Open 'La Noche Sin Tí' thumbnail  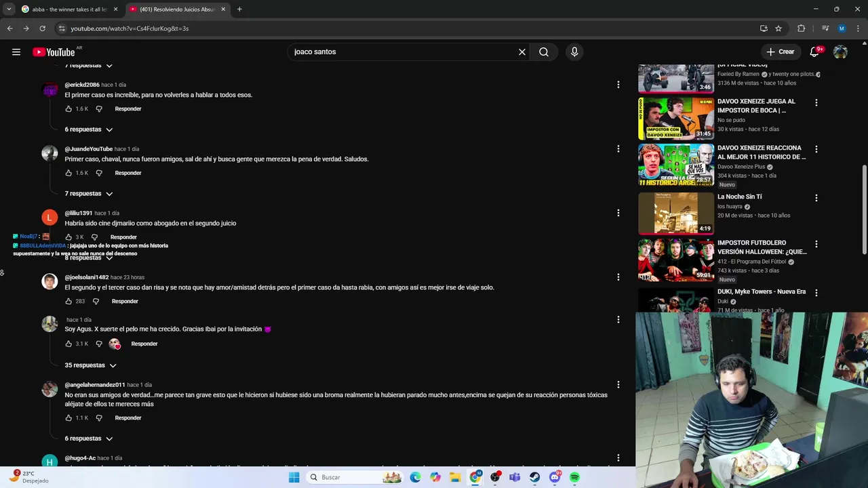676,213
